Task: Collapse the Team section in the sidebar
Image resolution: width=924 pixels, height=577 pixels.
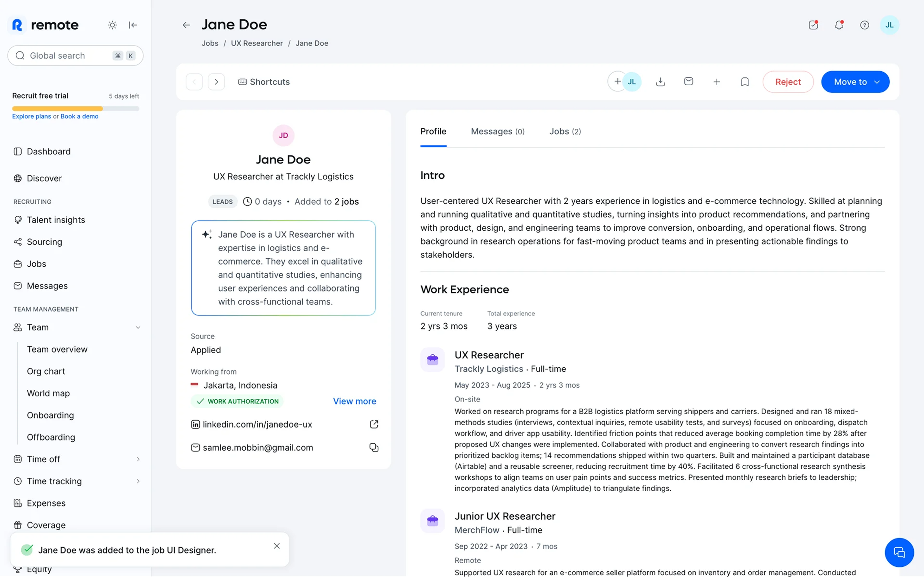Action: [x=138, y=327]
